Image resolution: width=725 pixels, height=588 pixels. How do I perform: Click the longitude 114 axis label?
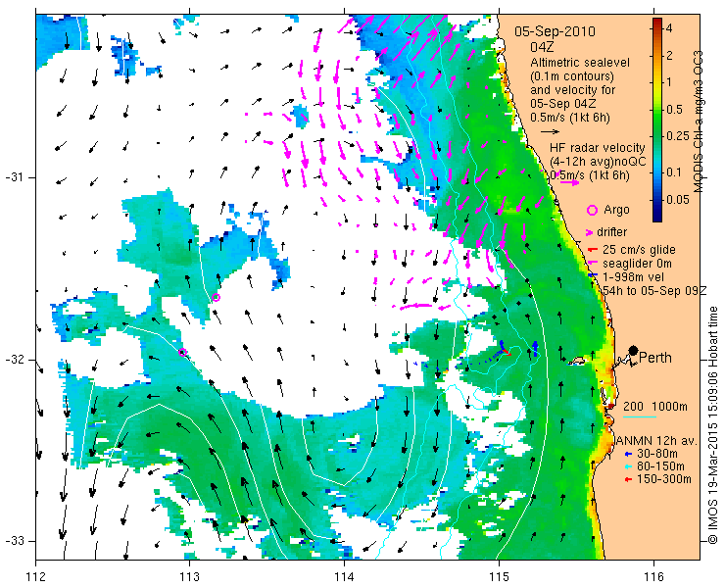click(x=344, y=576)
